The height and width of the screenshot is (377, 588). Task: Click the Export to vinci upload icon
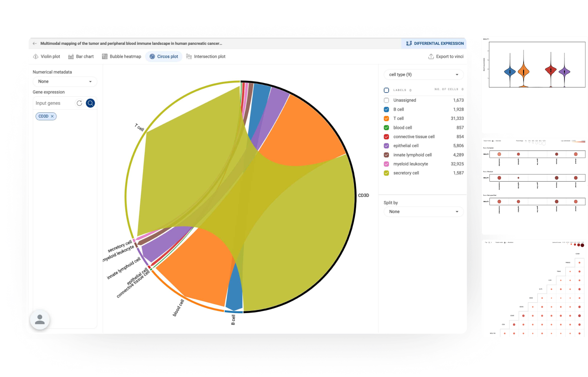[431, 57]
